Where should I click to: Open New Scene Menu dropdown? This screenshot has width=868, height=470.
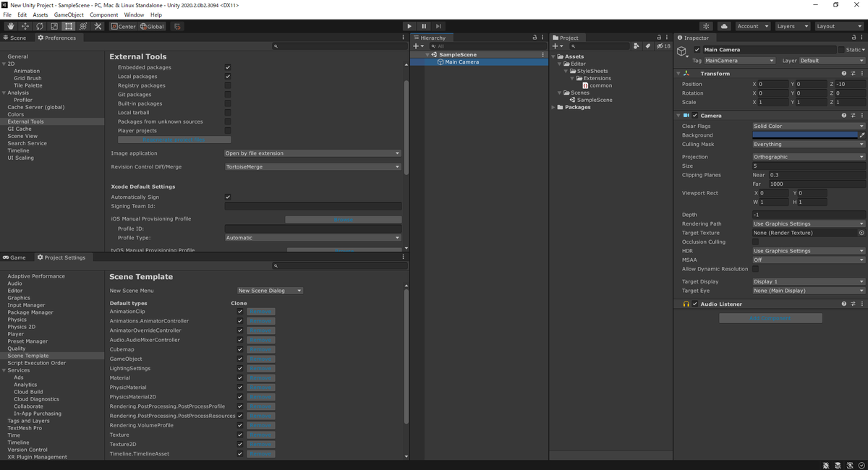[x=270, y=291]
